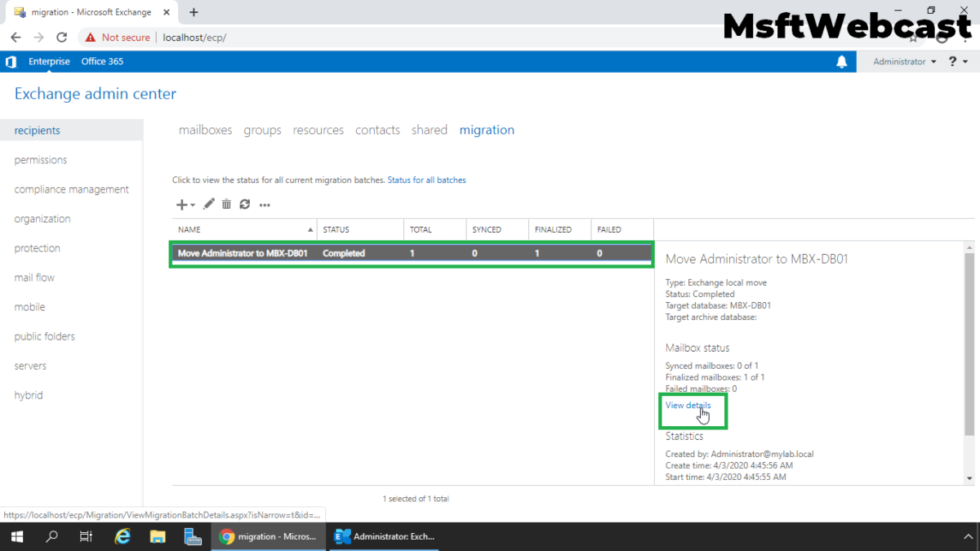Screen dimensions: 980x551
Task: Click the Not secure warning indicator
Action: [x=118, y=38]
